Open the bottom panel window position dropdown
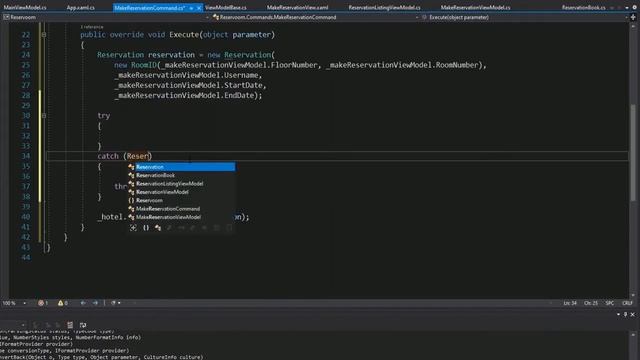 coord(618,314)
